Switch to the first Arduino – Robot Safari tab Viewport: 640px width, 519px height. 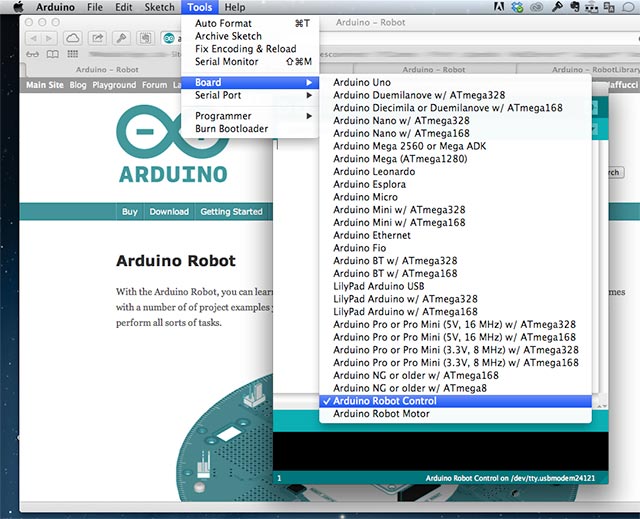107,69
